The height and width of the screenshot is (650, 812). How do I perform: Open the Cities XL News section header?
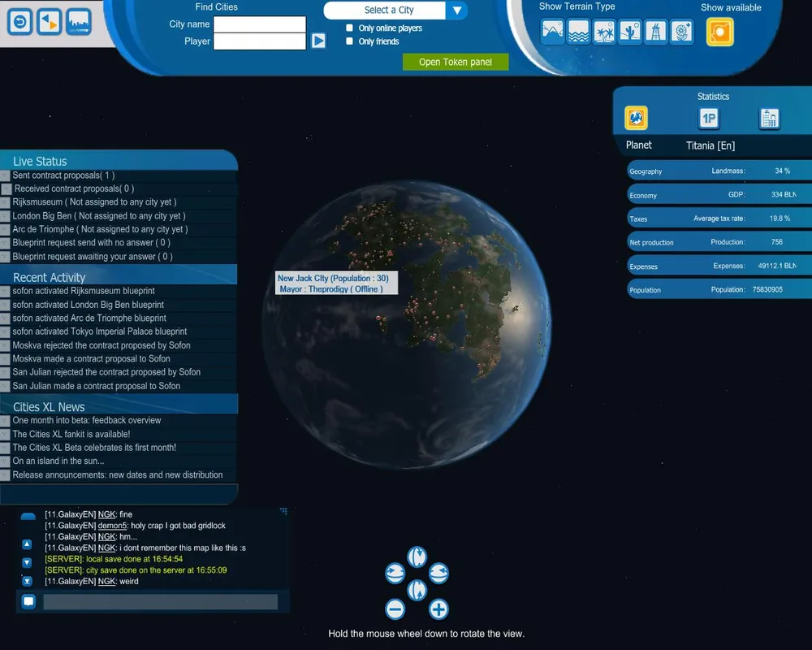[x=49, y=407]
